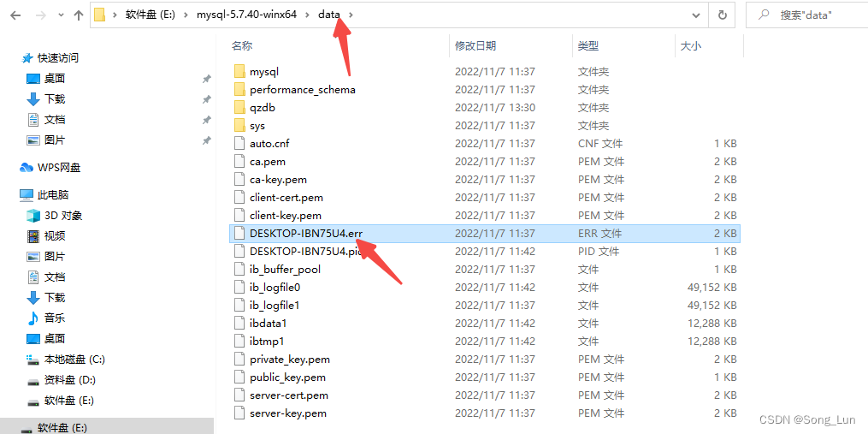
Task: Open address bar history dropdown
Action: pyautogui.click(x=696, y=15)
